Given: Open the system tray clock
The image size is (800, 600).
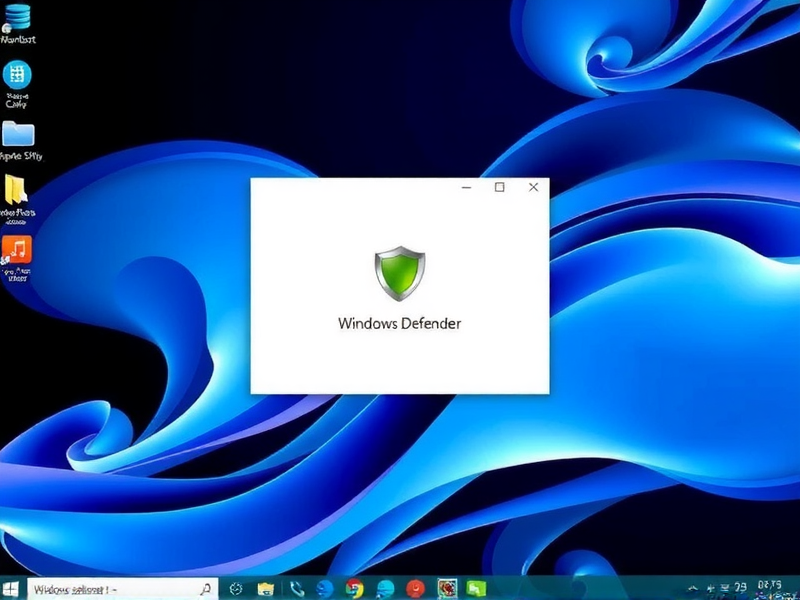Looking at the screenshot, I should 768,586.
